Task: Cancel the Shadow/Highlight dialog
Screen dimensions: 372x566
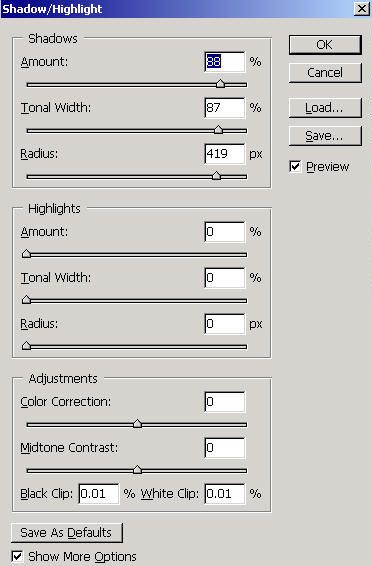Action: coord(325,73)
